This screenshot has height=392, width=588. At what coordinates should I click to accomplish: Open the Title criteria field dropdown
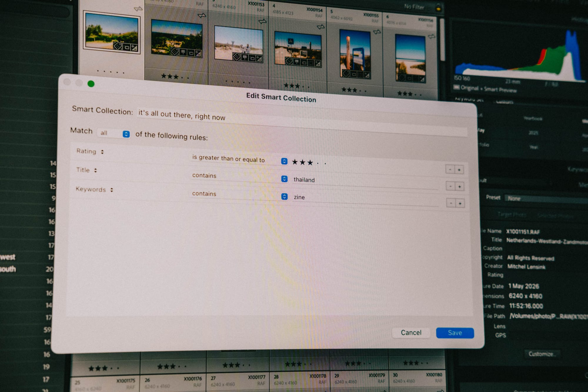pos(86,170)
